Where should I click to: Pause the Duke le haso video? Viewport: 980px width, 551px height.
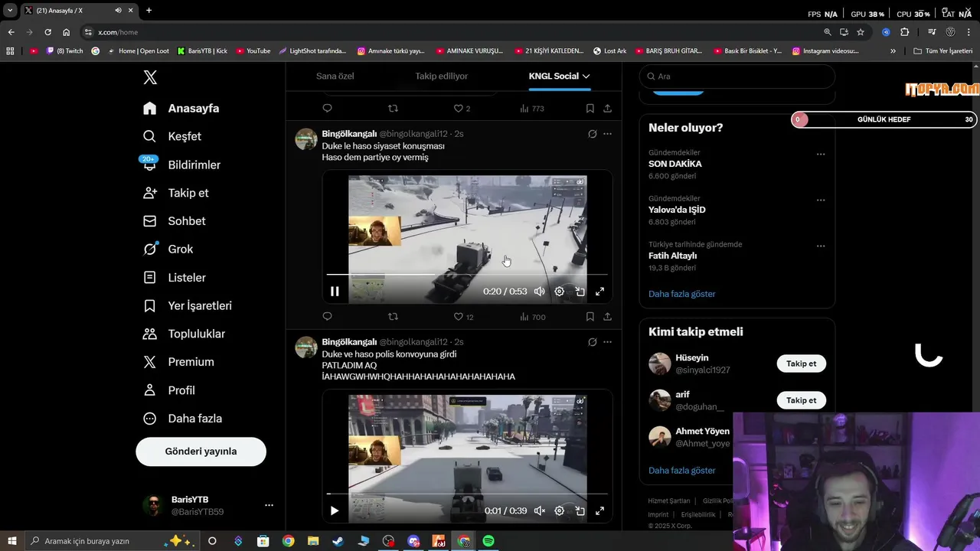[335, 292]
